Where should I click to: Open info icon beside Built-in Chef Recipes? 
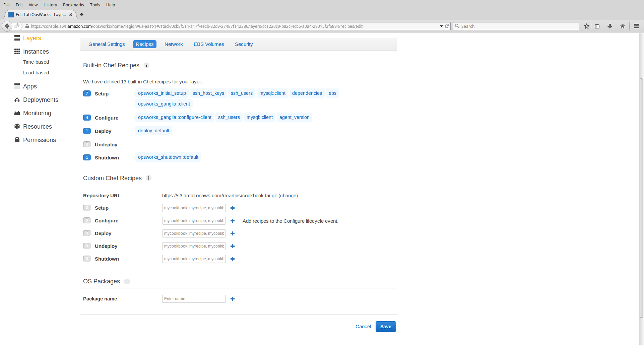(x=146, y=66)
